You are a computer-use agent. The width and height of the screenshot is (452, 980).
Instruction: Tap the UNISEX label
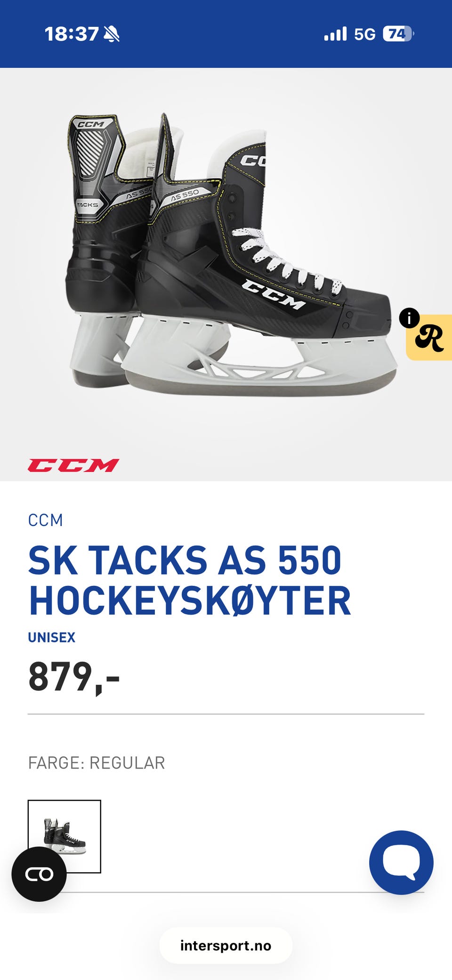(x=52, y=637)
